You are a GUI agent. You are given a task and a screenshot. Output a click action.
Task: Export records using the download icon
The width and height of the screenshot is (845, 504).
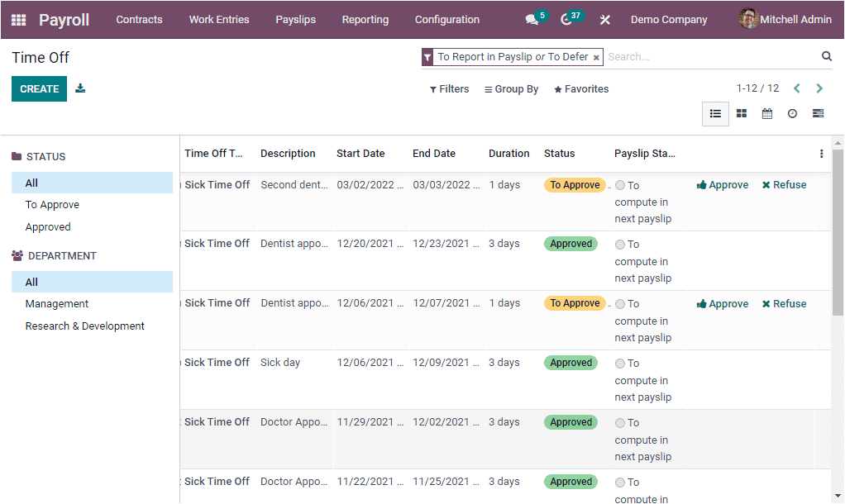tap(80, 88)
